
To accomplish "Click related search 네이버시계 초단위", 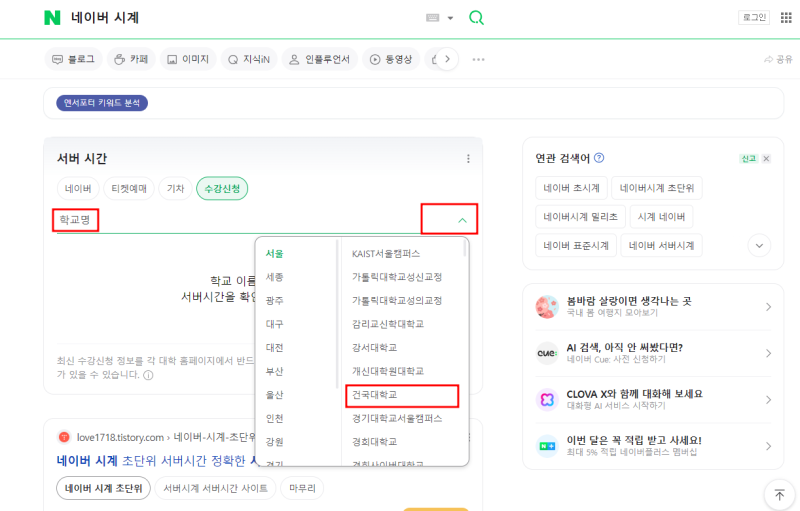I will pyautogui.click(x=657, y=188).
